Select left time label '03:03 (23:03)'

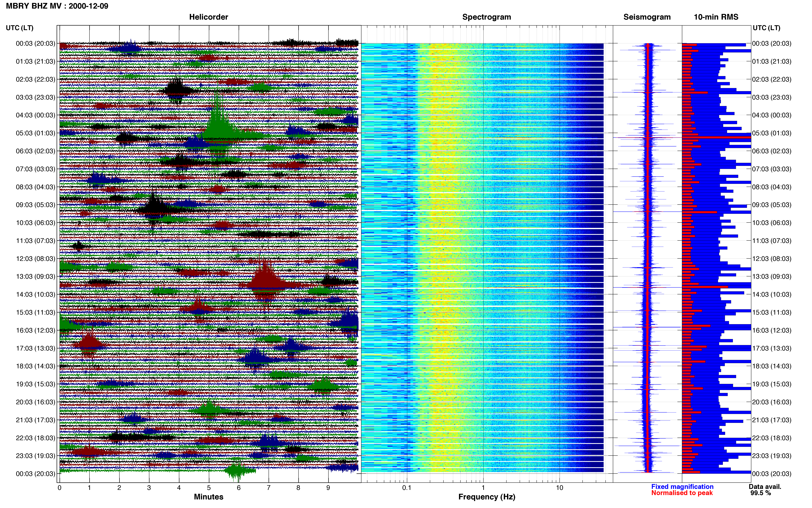click(35, 97)
